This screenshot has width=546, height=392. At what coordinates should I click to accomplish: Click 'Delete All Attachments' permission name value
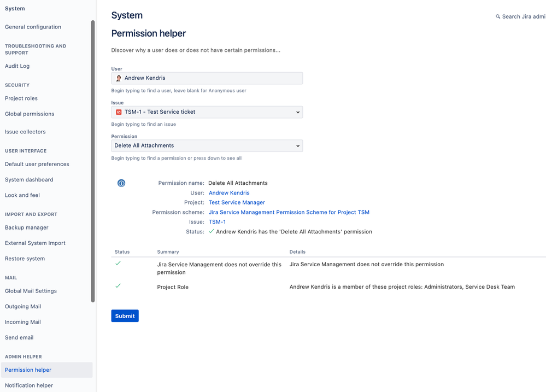pyautogui.click(x=238, y=183)
